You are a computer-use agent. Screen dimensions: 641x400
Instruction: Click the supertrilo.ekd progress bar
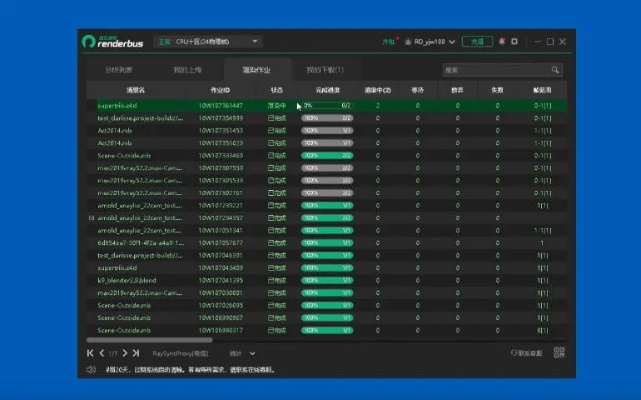pos(326,104)
